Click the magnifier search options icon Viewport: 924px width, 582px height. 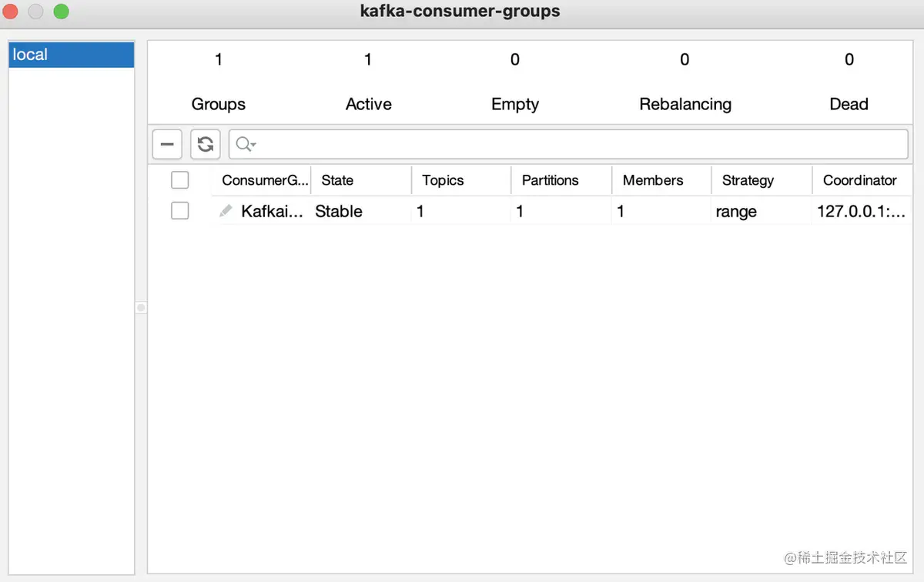pyautogui.click(x=246, y=144)
